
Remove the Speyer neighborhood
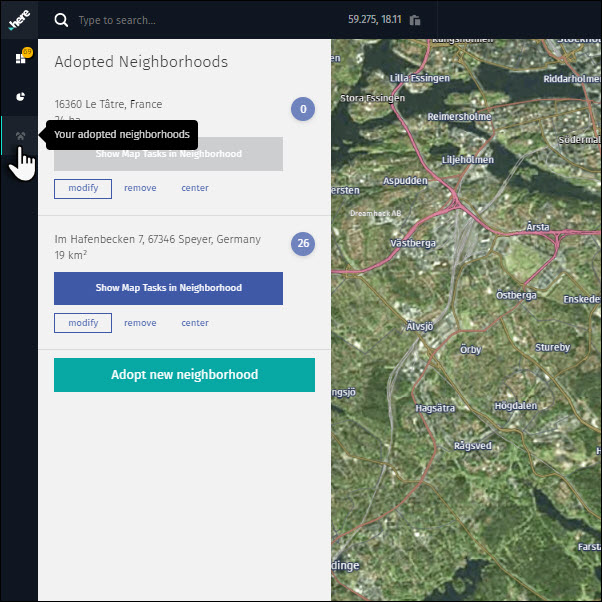point(140,323)
